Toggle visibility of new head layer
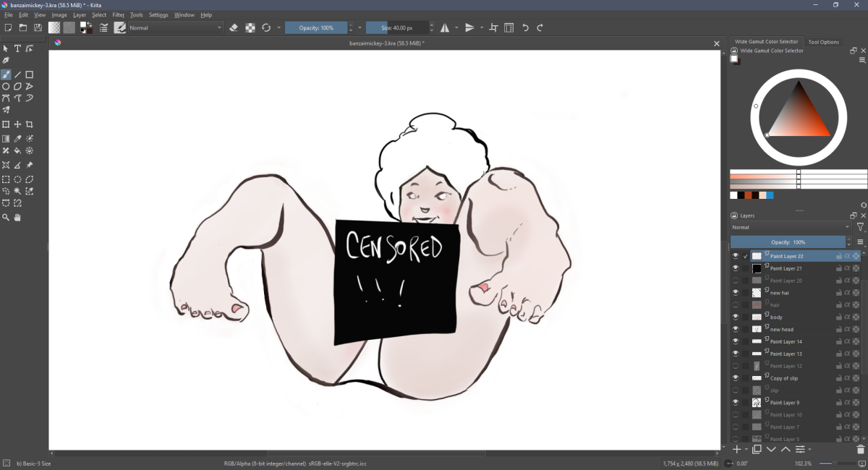Screen dimensions: 868x470 (x=736, y=329)
